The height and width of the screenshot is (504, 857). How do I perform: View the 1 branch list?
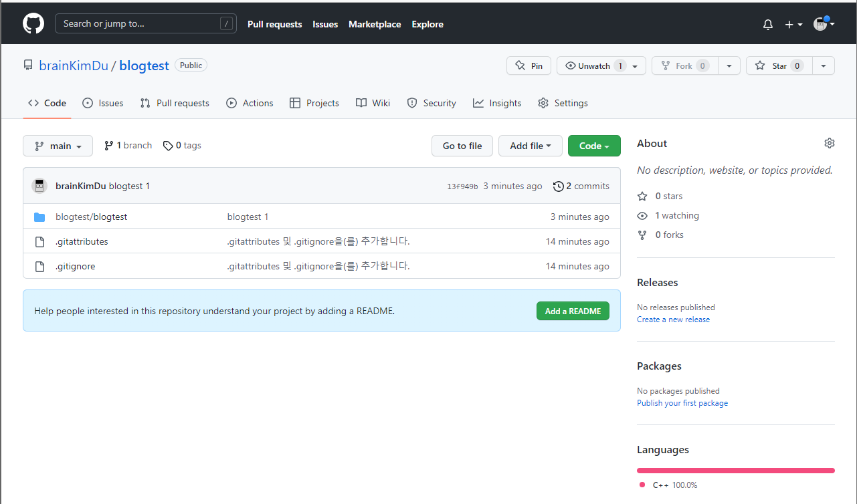128,146
